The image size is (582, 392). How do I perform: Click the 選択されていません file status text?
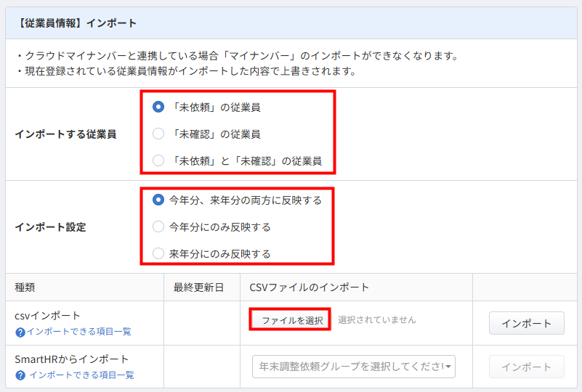[x=376, y=319]
